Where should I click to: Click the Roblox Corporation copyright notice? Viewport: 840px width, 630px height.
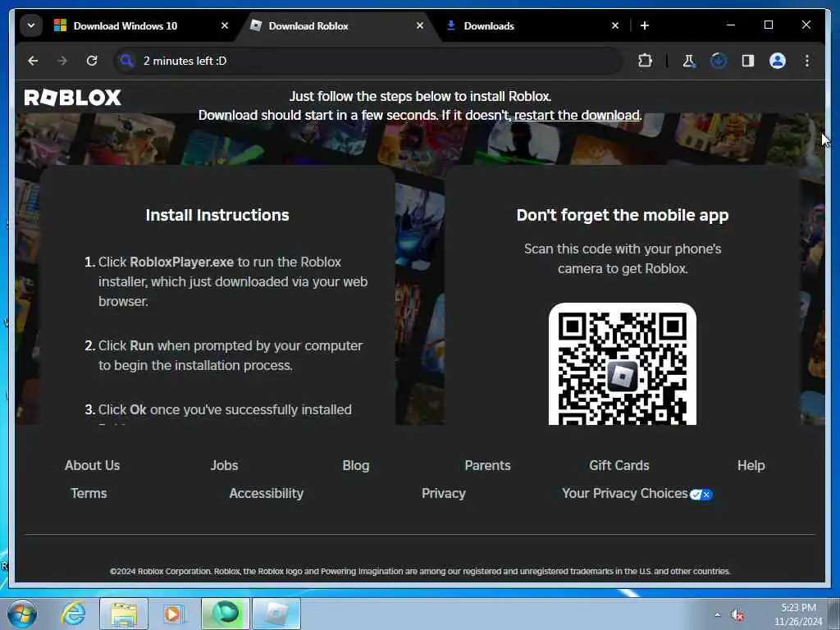point(420,571)
